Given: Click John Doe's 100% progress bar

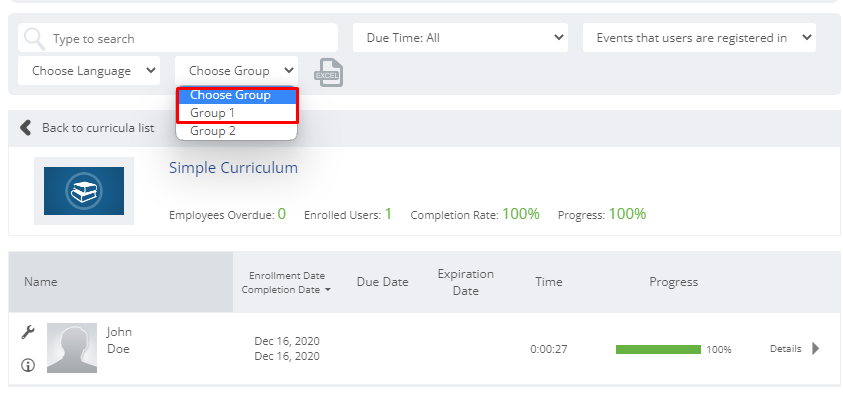Looking at the screenshot, I should [x=658, y=349].
